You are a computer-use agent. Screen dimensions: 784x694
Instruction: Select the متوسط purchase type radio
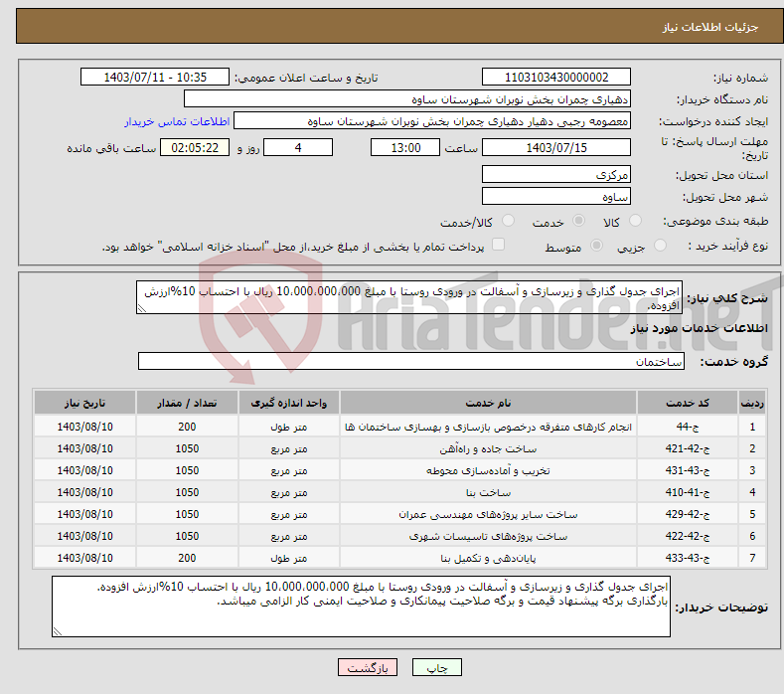pos(596,246)
